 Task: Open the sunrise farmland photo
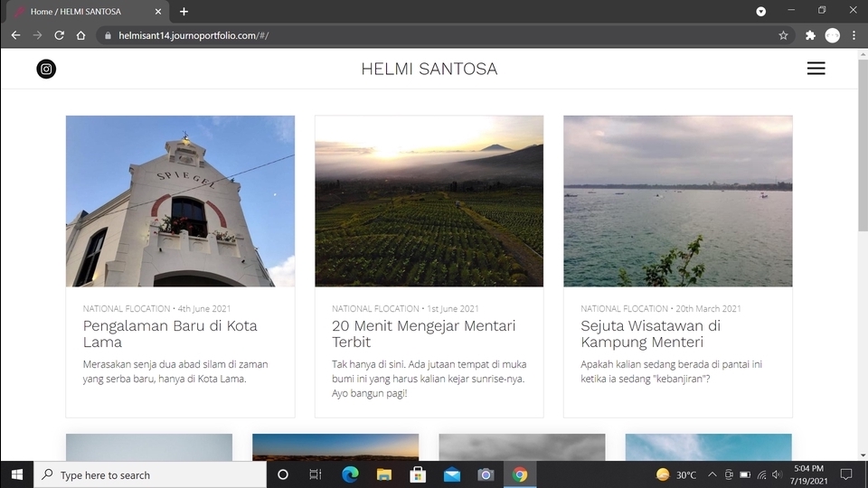pos(429,201)
